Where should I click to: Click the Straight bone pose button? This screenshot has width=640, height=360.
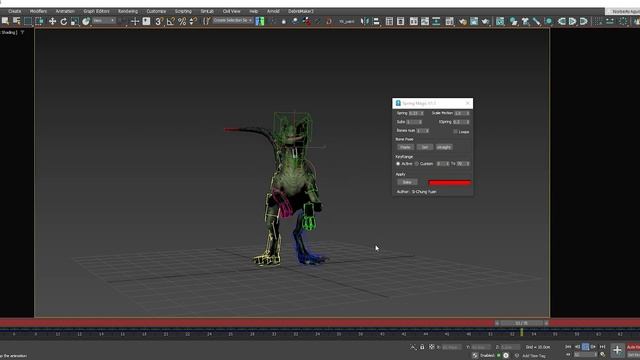pyautogui.click(x=444, y=147)
